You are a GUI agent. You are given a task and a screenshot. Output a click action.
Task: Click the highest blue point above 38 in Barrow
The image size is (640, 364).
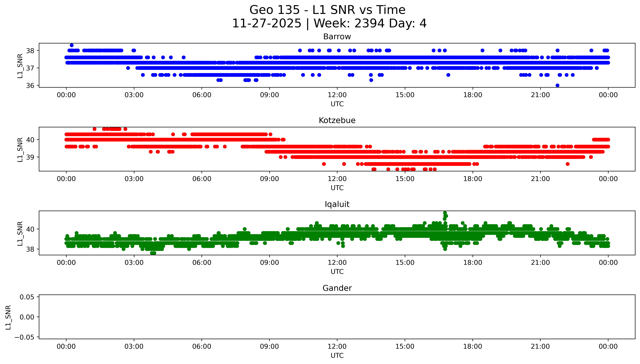[x=72, y=45]
